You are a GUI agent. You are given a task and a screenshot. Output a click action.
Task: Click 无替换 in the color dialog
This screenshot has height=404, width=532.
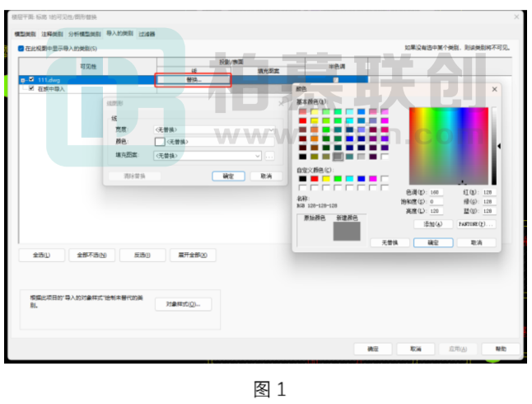[x=390, y=242]
